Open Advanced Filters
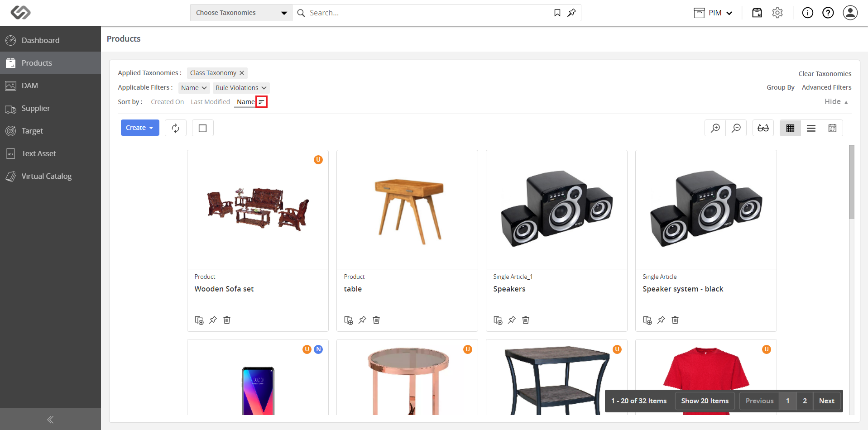Image resolution: width=868 pixels, height=430 pixels. (826, 87)
